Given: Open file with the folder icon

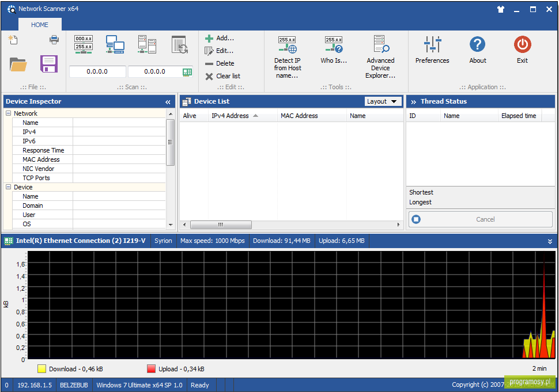Looking at the screenshot, I should [18, 64].
